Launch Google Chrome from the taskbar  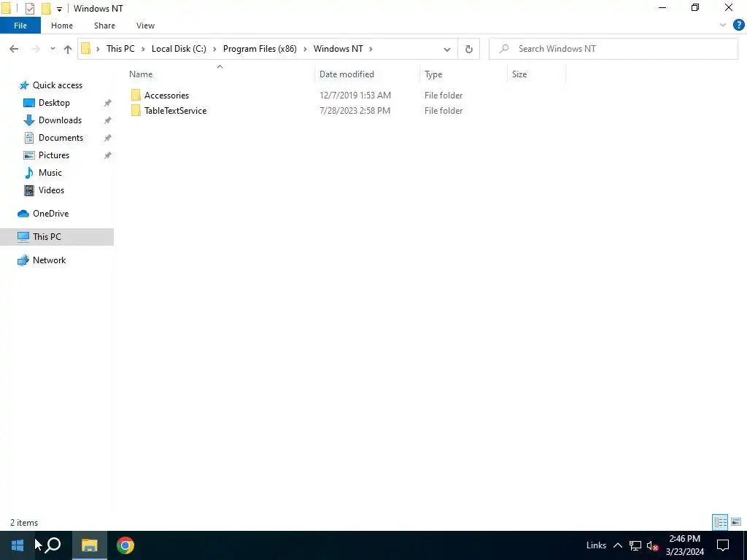[125, 545]
